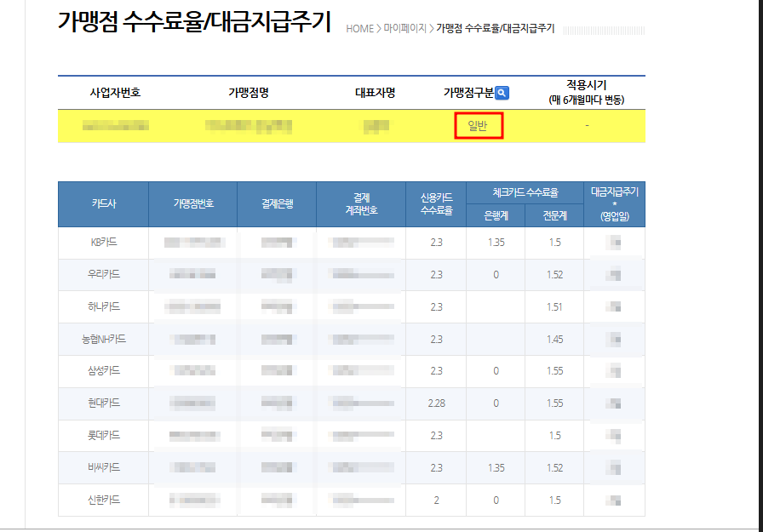Click the 전문계 sub-header
Screen dimensions: 763x532
[x=554, y=215]
